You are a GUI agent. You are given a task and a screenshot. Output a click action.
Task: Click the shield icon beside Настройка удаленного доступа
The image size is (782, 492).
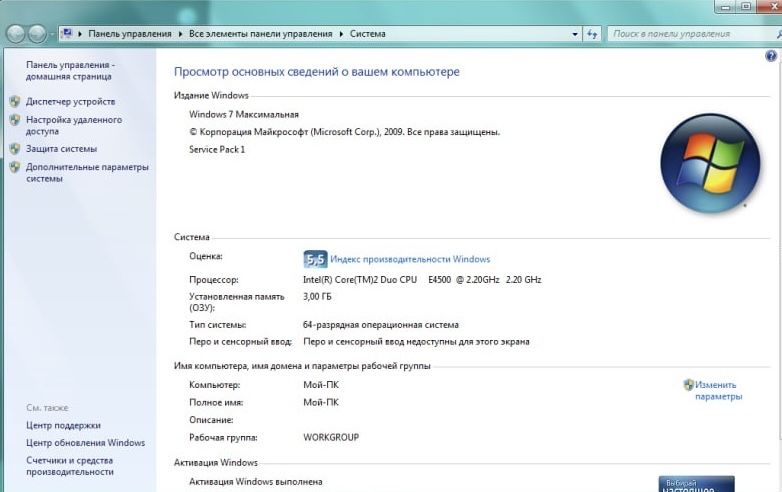pos(15,120)
